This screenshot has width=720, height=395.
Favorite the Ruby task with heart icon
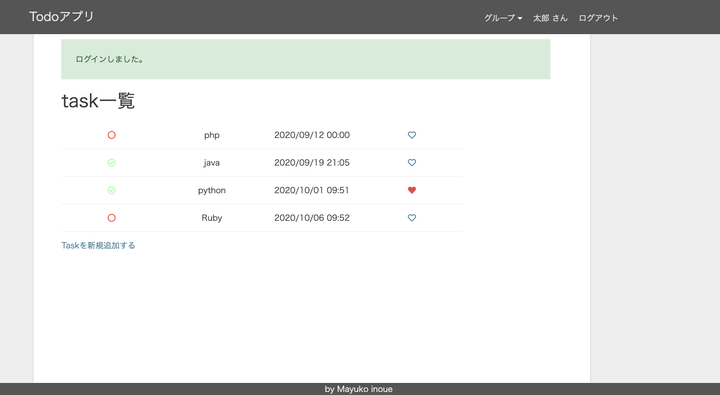(412, 218)
